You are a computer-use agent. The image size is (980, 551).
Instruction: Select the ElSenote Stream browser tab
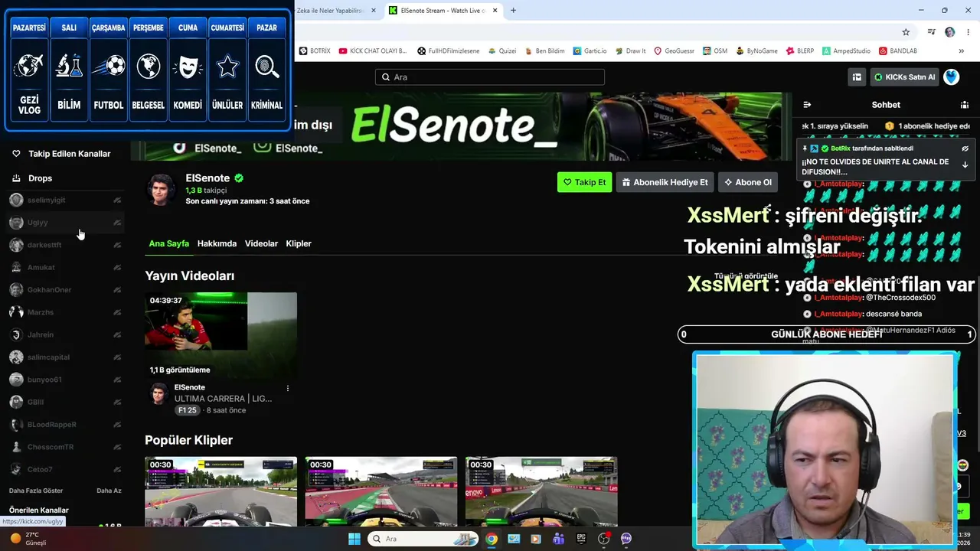(x=443, y=11)
